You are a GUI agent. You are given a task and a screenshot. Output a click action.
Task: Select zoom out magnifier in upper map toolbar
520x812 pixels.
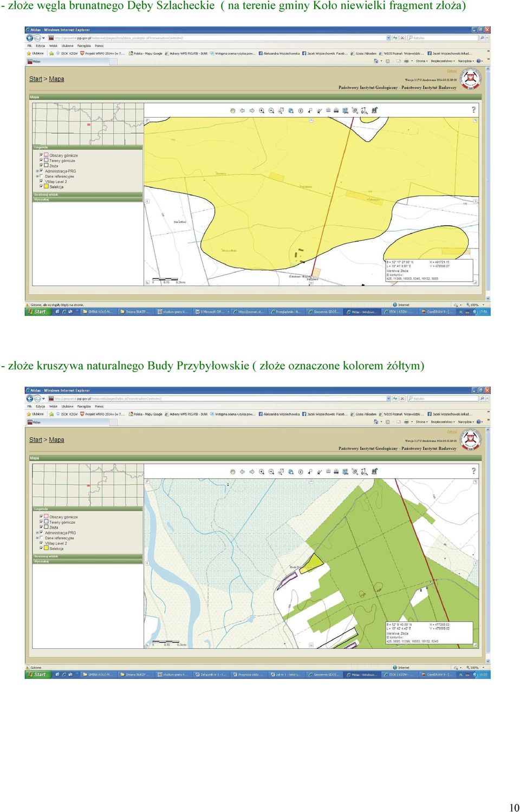(x=271, y=111)
